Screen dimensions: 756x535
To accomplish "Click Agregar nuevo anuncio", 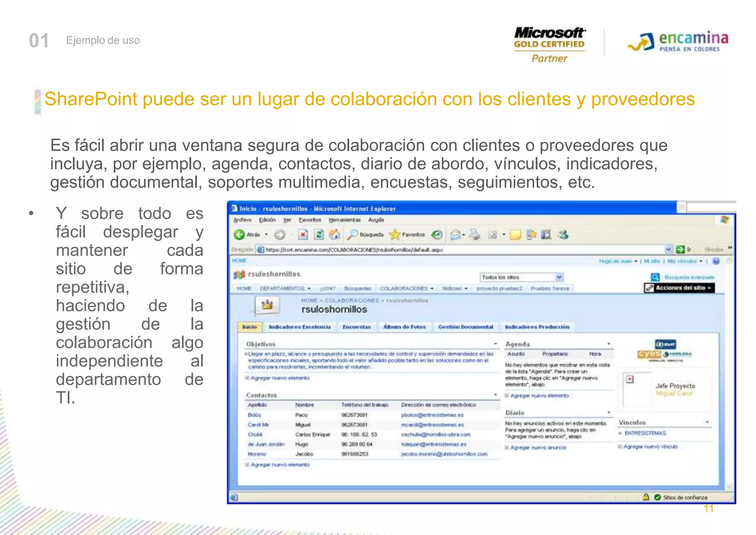I will (538, 447).
